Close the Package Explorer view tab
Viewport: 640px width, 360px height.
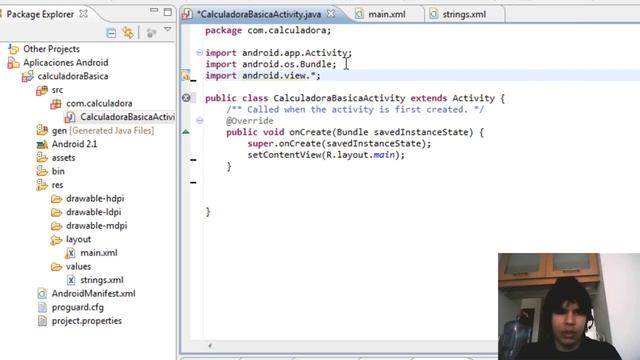pyautogui.click(x=84, y=13)
